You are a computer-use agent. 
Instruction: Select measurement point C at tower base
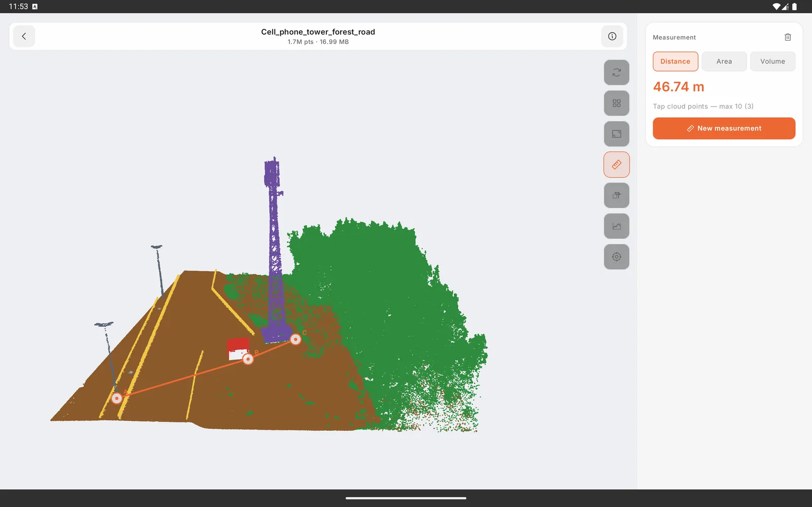pos(295,339)
